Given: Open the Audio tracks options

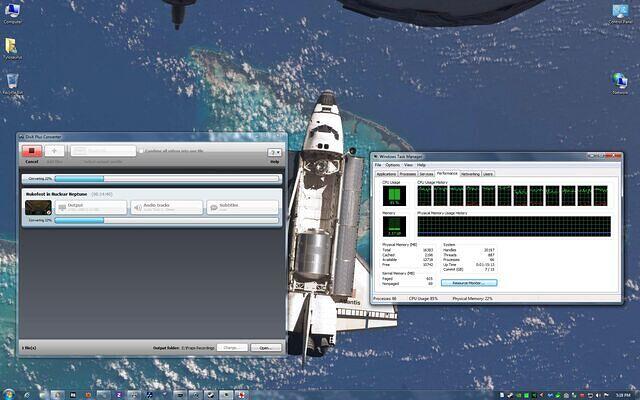Looking at the screenshot, I should 167,207.
